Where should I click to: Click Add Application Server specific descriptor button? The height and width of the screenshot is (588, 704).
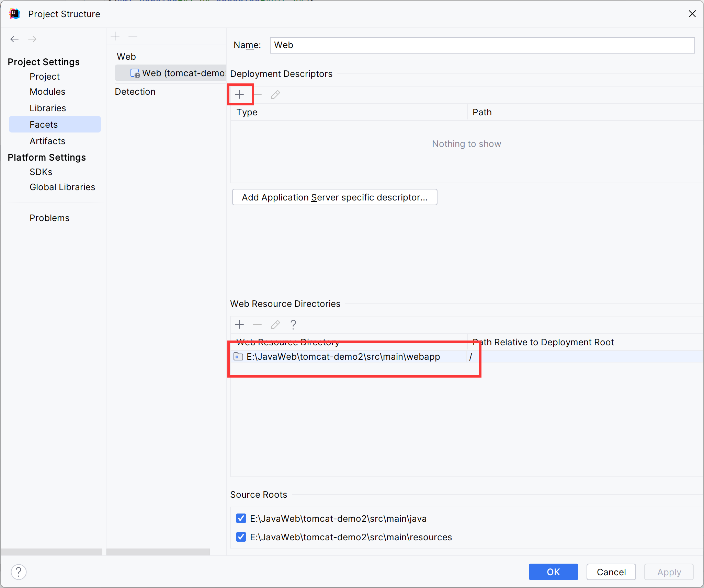[x=334, y=197]
